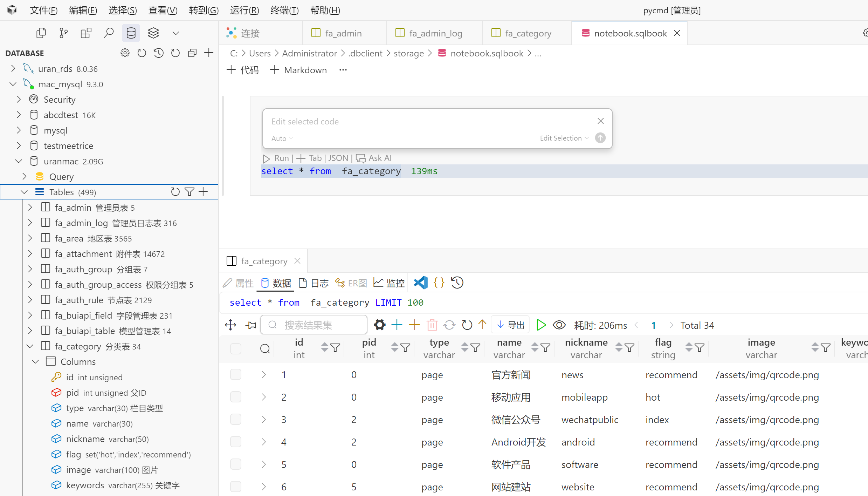Select the checkbox for row id 3
This screenshot has width=868, height=496.
[x=236, y=419]
